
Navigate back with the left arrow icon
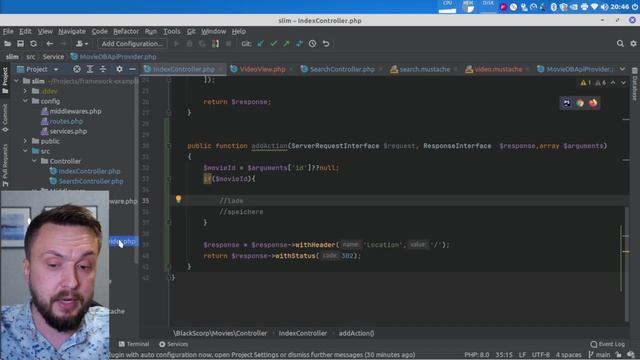click(50, 44)
